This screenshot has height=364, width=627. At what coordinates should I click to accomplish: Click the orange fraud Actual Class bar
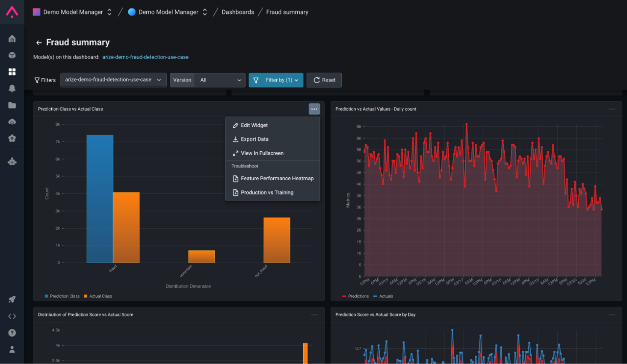126,227
